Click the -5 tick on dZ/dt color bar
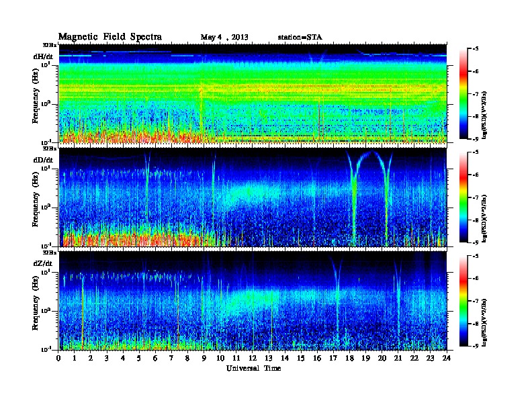The height and width of the screenshot is (411, 532). (476, 256)
